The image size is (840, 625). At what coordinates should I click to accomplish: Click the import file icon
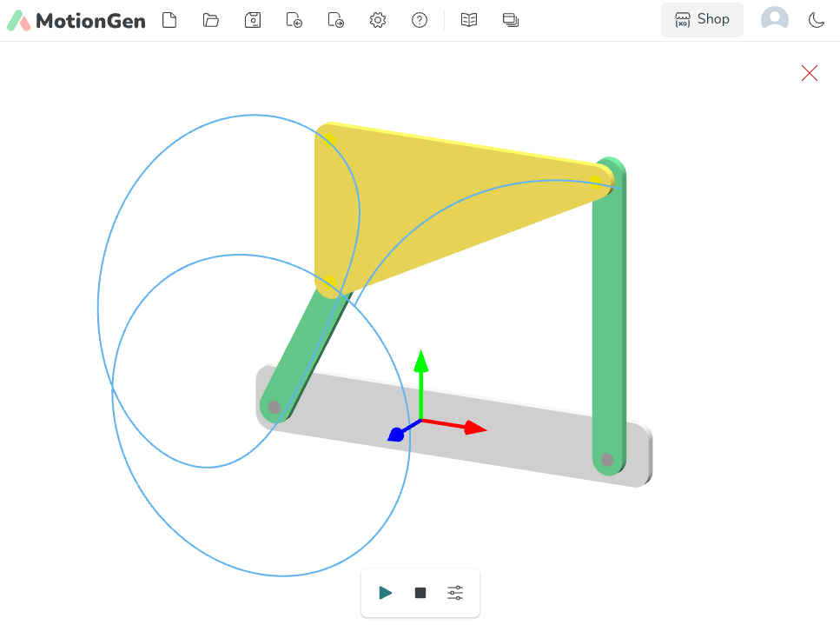pos(294,20)
